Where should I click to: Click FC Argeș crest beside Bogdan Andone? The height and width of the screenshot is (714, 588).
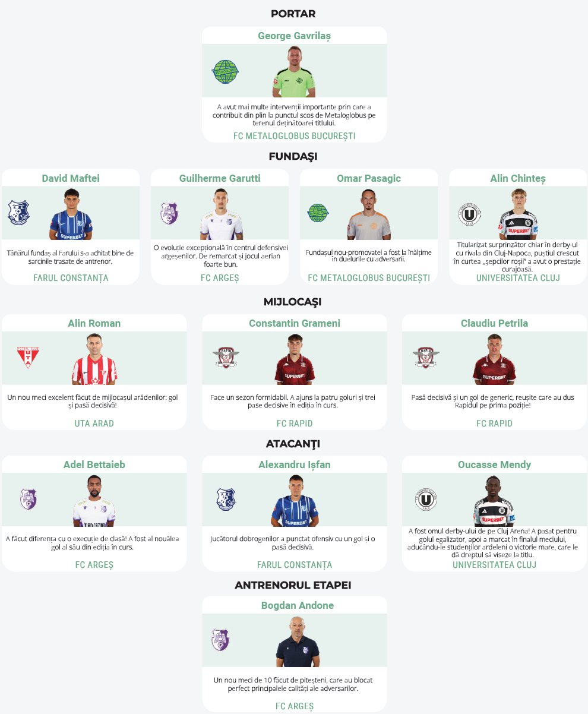(220, 640)
